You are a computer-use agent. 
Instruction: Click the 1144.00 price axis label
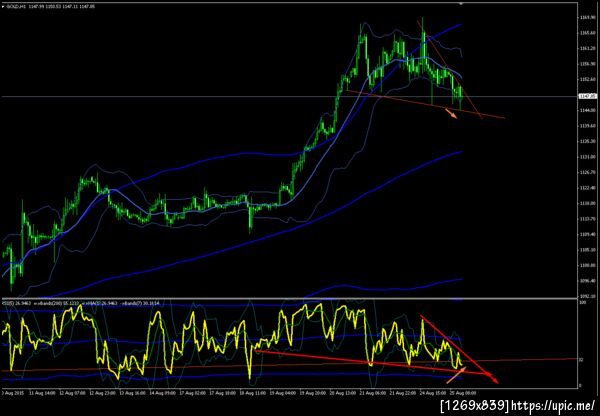[586, 111]
